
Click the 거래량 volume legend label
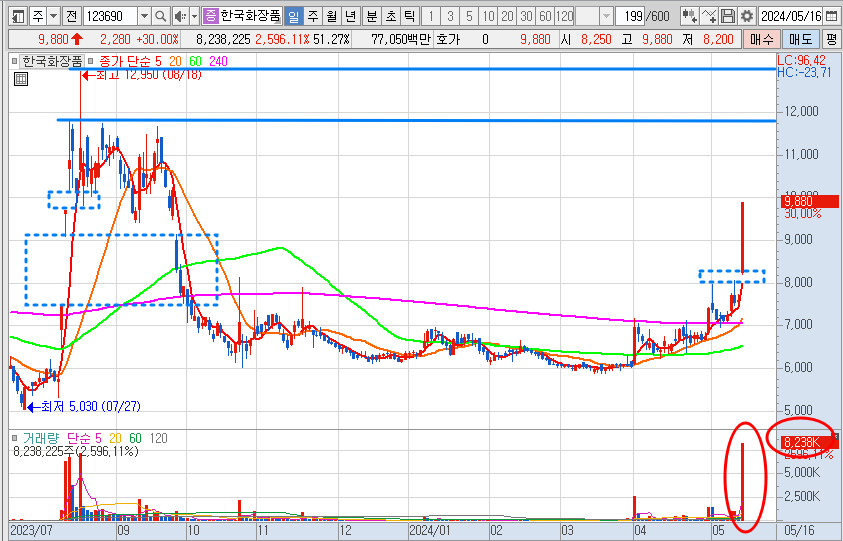click(x=41, y=438)
